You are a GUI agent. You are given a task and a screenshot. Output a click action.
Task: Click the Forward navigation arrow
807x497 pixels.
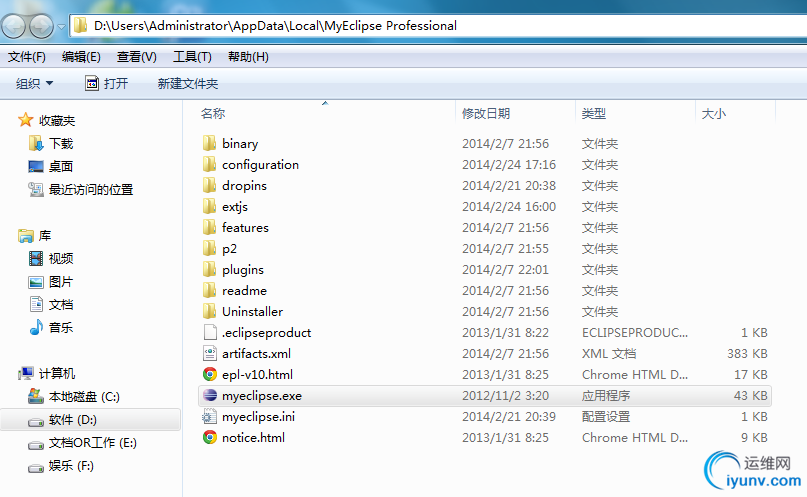41,26
